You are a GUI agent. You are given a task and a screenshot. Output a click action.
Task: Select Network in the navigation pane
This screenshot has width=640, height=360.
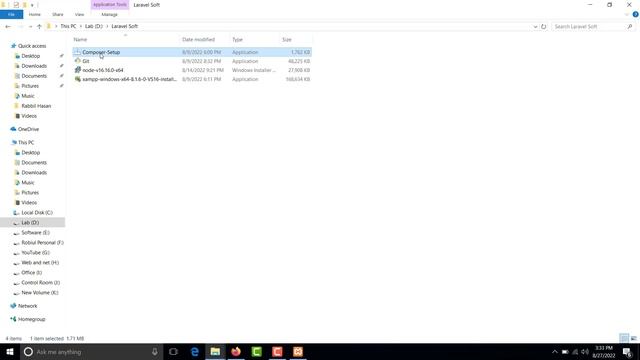click(27, 306)
